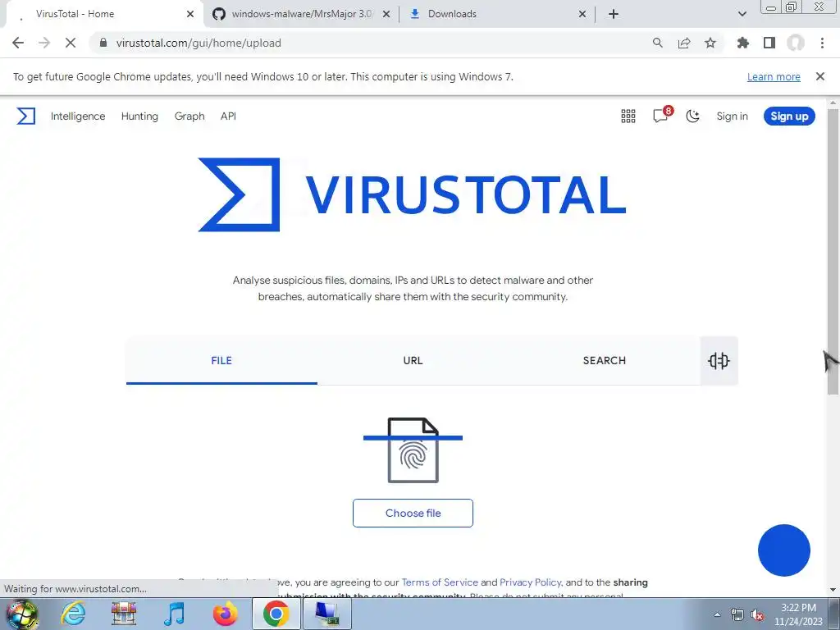
Task: Open the Windows Start menu orb
Action: tap(22, 614)
